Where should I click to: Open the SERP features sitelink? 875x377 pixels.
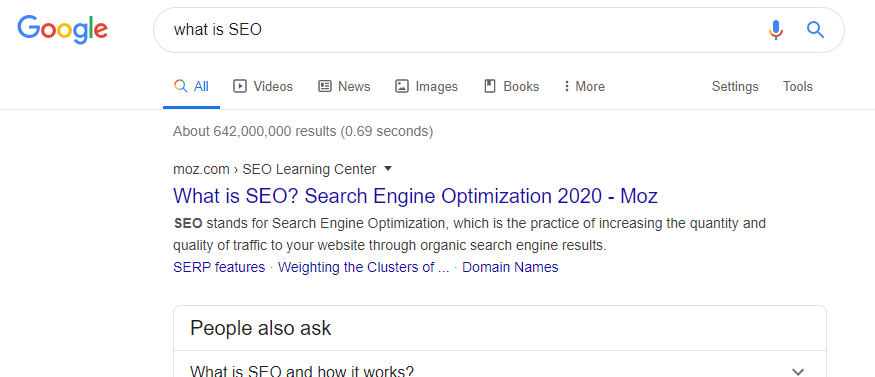(219, 267)
